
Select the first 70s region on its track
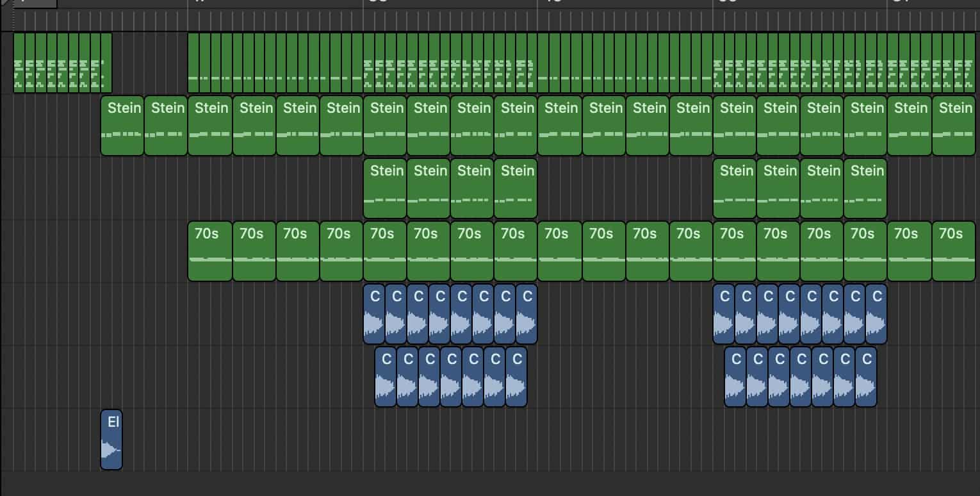click(210, 250)
